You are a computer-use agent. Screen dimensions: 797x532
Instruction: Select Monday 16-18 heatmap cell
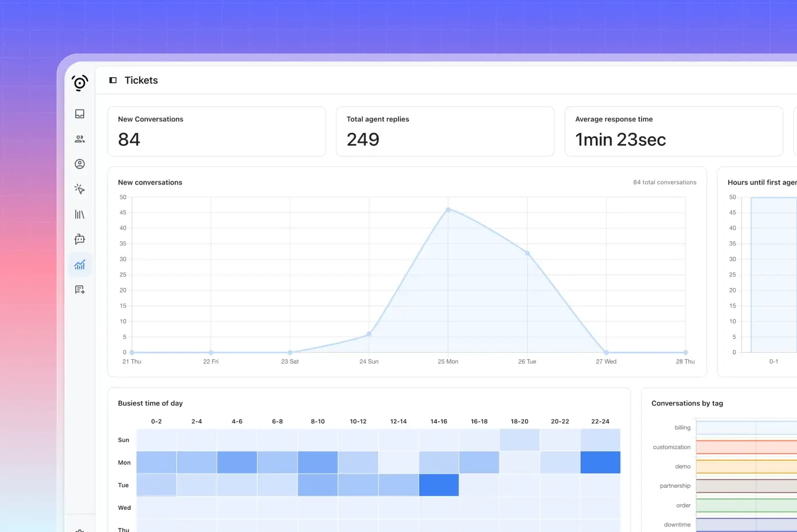[x=479, y=462]
